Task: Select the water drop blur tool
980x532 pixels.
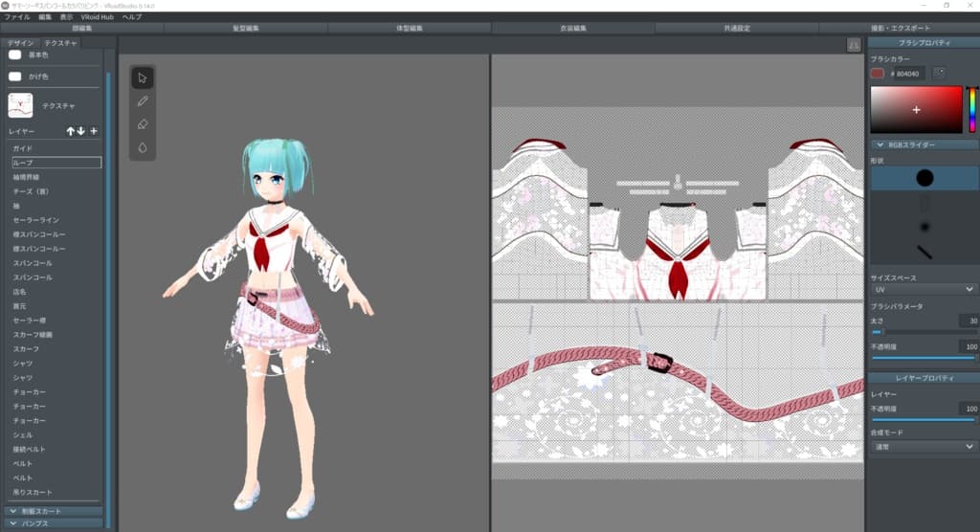Action: coord(143,147)
